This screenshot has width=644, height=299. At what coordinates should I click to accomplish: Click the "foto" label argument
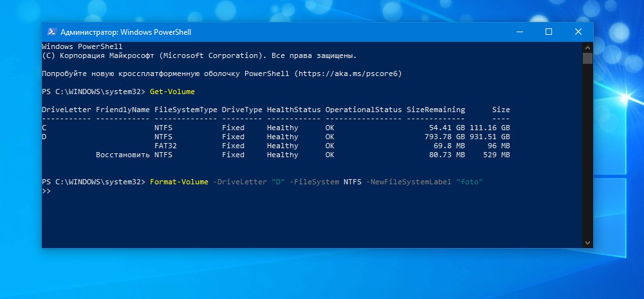(470, 182)
